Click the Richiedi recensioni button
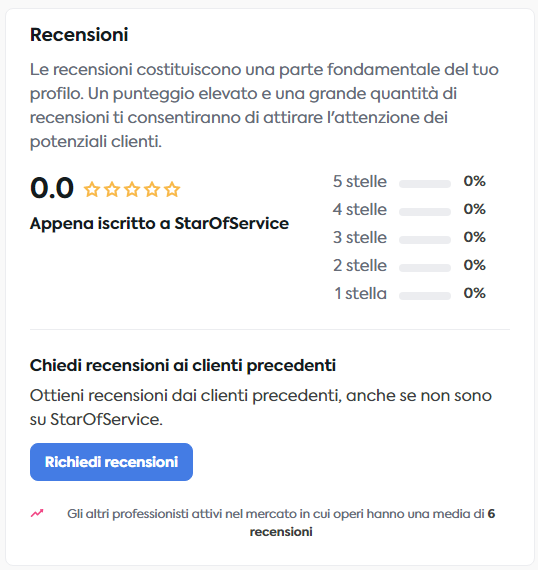 click(111, 462)
